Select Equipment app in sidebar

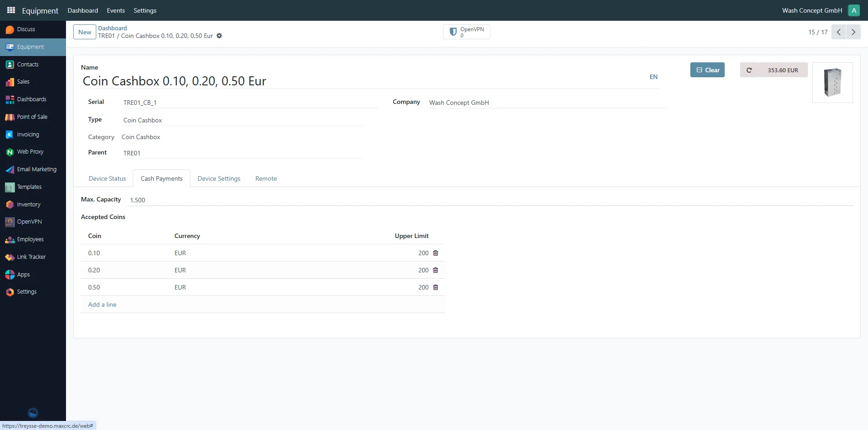click(x=33, y=47)
